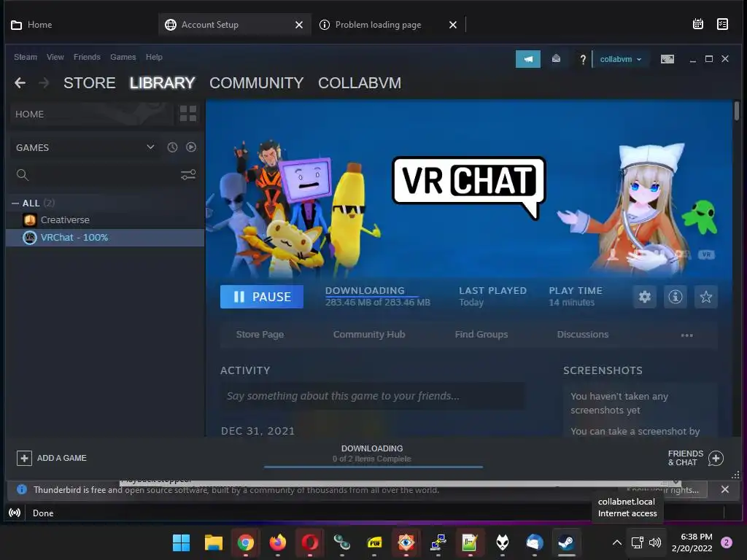Switch to the Home tab

(31, 25)
